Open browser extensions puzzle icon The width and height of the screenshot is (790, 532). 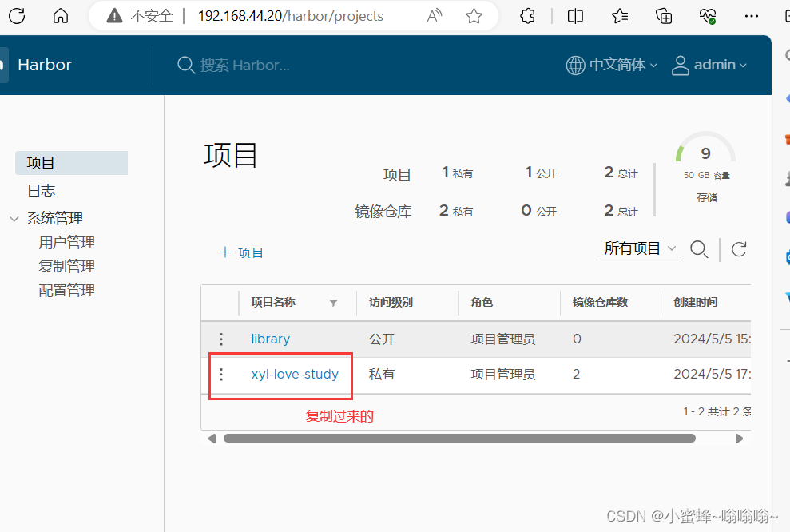(527, 16)
